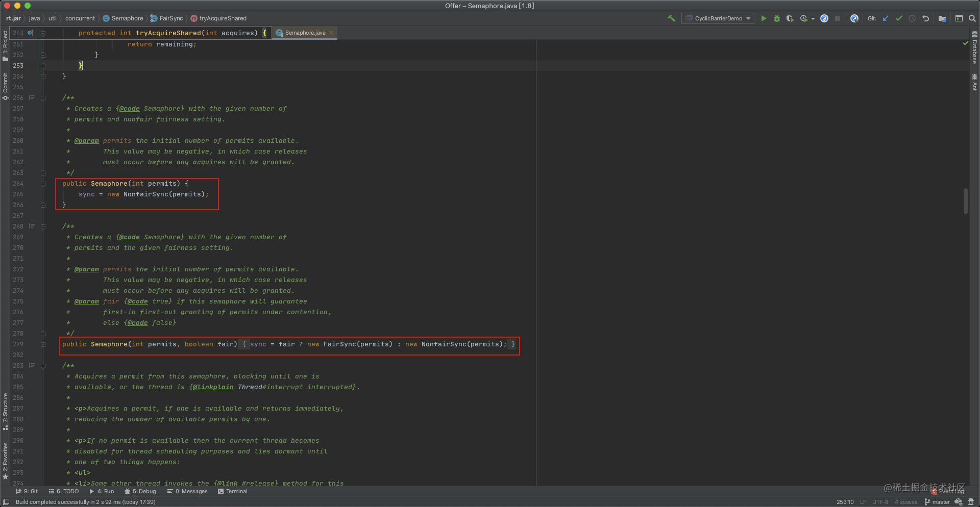This screenshot has height=507, width=980.
Task: Click the build completed status message
Action: [x=86, y=502]
